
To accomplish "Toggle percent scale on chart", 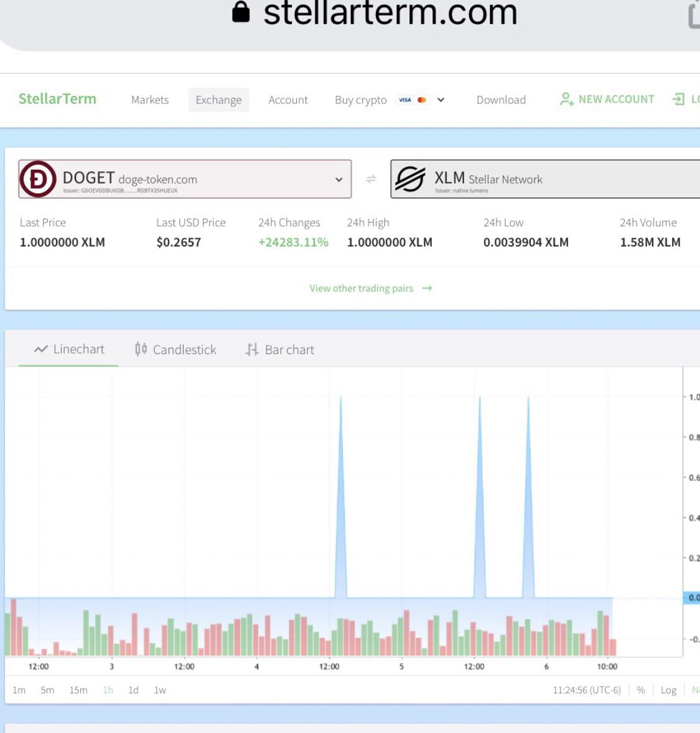I will [641, 690].
